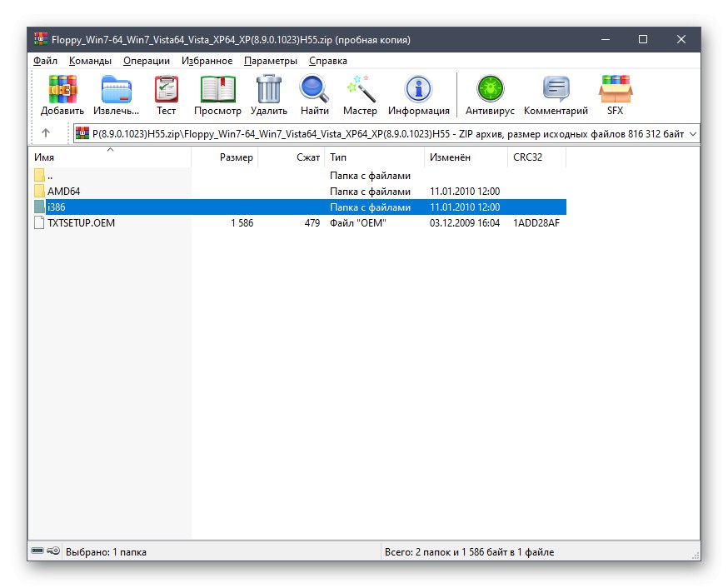Select the i386 folder name
This screenshot has height=588, width=728.
[56, 207]
